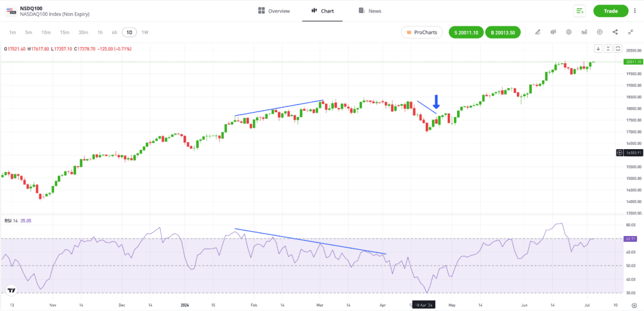The width and height of the screenshot is (644, 311).
Task: Select the 1h timeframe
Action: pyautogui.click(x=100, y=32)
